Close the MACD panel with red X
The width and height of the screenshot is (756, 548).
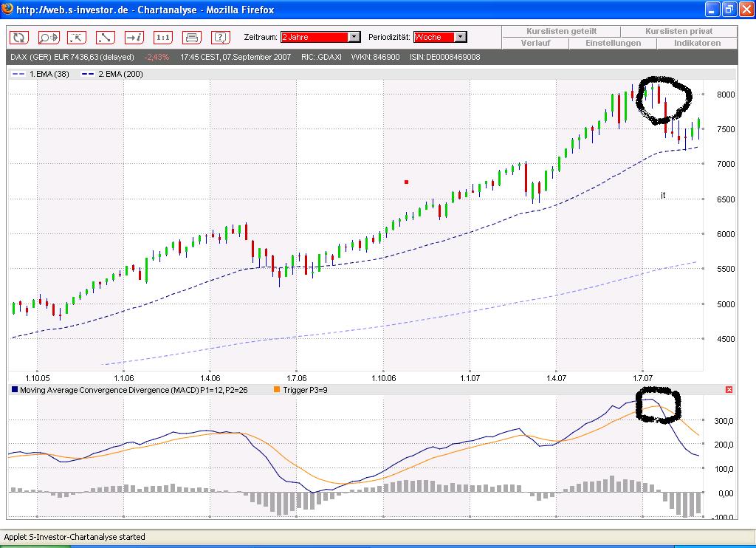[x=729, y=389]
